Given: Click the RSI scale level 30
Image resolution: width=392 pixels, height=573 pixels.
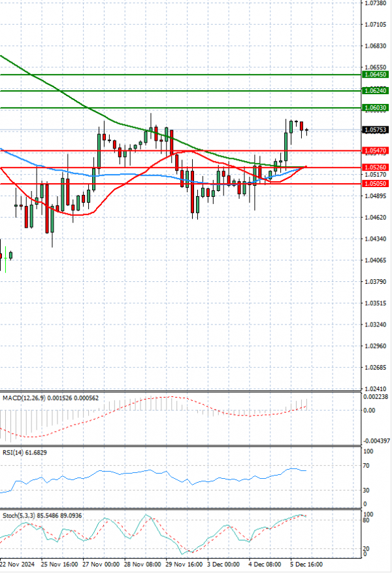Looking at the screenshot, I should point(366,491).
